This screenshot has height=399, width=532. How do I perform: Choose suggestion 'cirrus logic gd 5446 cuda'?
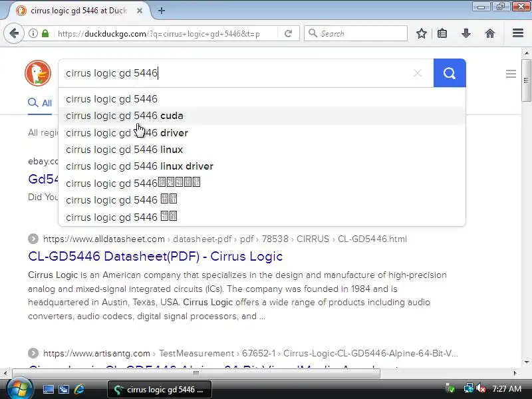pyautogui.click(x=262, y=116)
